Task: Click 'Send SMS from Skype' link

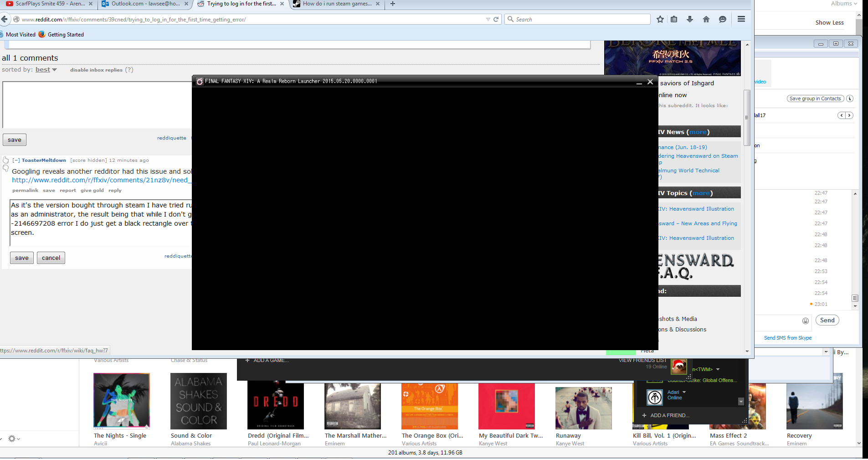Action: coord(788,338)
